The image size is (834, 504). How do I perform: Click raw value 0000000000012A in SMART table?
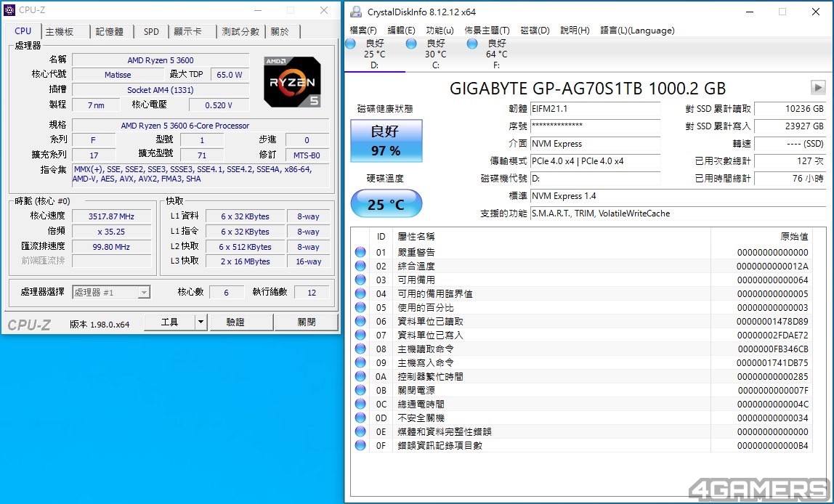coord(772,266)
